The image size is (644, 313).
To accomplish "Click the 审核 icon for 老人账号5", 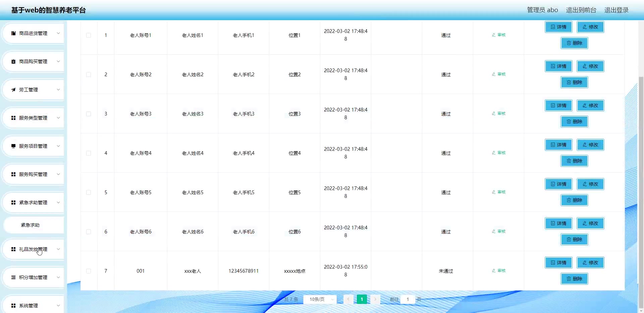I will tap(494, 192).
